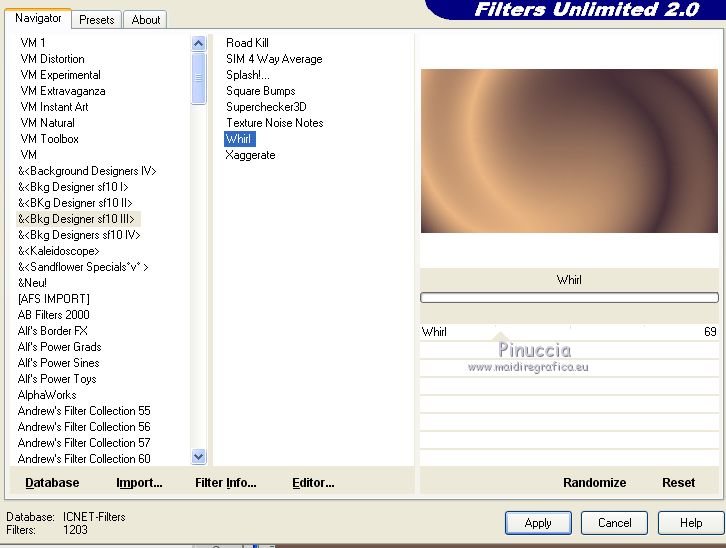Randomize the filter settings

click(595, 483)
